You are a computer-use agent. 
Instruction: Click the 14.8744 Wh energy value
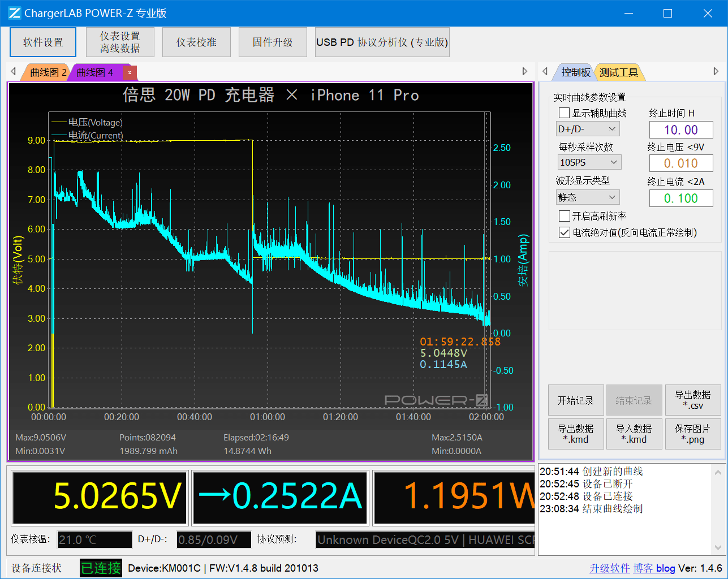pyautogui.click(x=247, y=451)
